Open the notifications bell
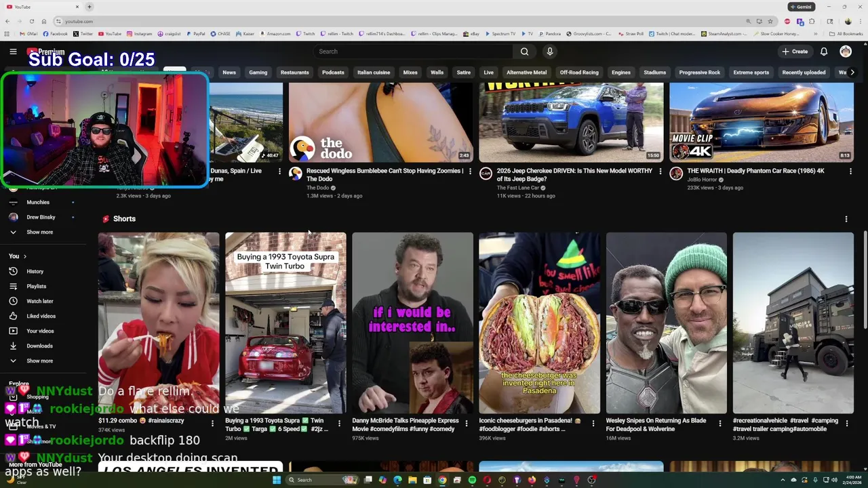This screenshot has height=488, width=868. 824,52
